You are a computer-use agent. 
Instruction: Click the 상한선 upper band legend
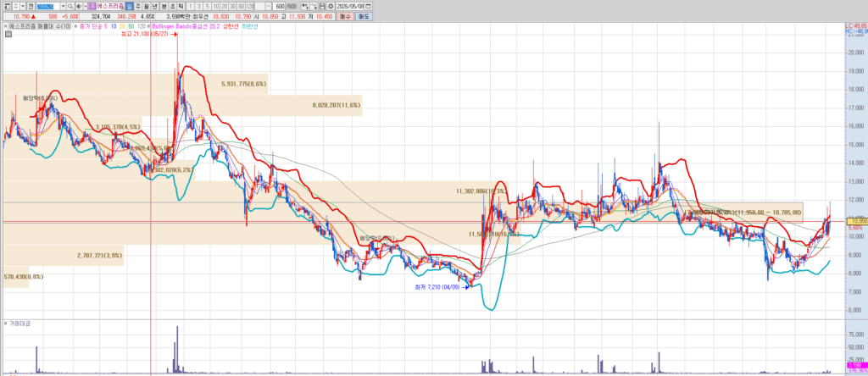pyautogui.click(x=231, y=26)
